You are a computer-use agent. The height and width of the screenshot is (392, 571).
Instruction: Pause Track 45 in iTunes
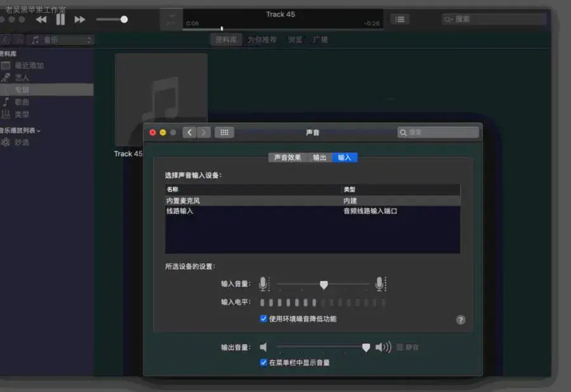(60, 19)
